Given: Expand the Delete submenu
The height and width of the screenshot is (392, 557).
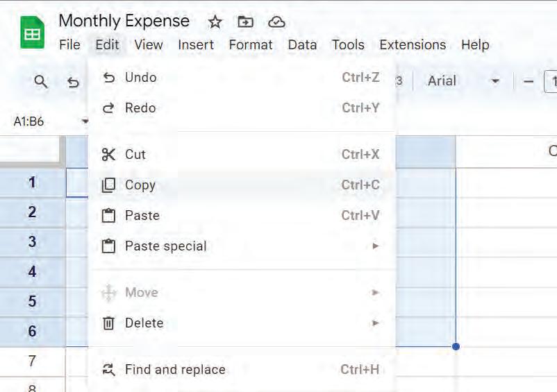Looking at the screenshot, I should coord(144,323).
